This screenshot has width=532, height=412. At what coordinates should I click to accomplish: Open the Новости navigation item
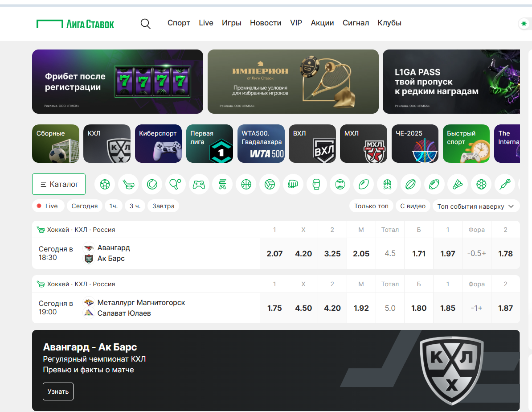click(266, 23)
